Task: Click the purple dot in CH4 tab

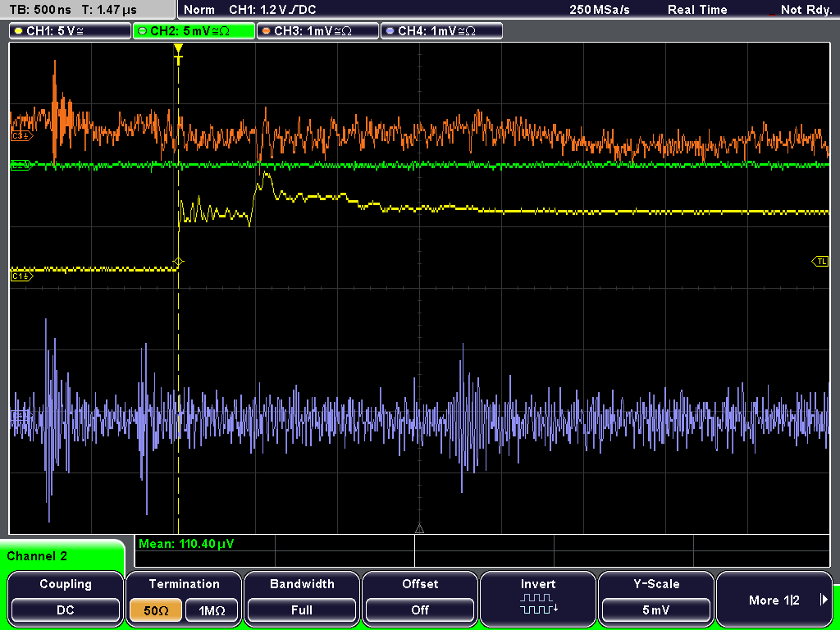Action: click(x=390, y=31)
